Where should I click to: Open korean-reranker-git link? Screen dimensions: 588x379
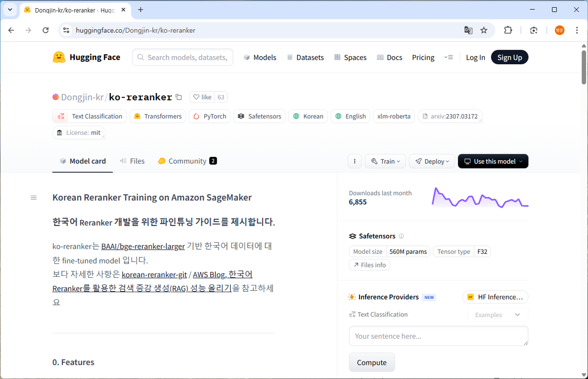pyautogui.click(x=154, y=275)
